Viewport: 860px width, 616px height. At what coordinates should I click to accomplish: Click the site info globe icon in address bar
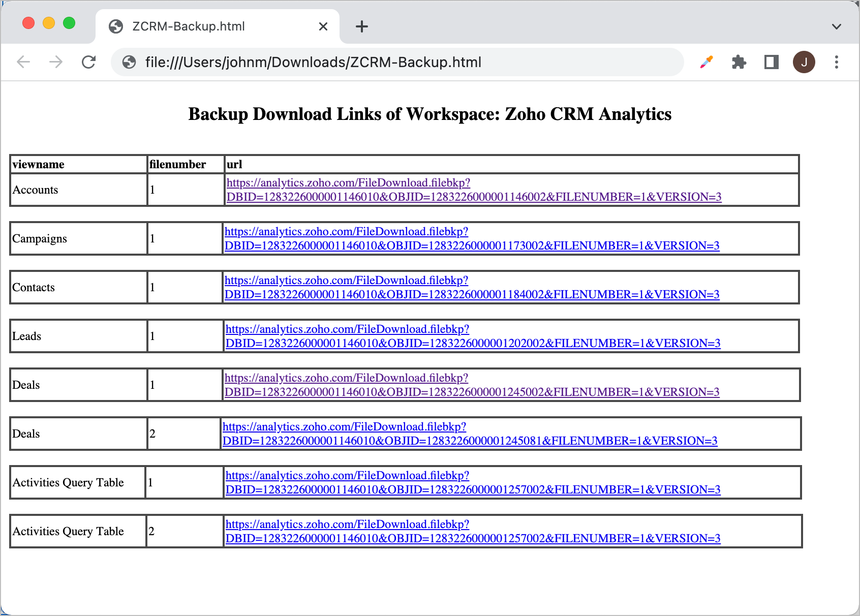[x=129, y=62]
